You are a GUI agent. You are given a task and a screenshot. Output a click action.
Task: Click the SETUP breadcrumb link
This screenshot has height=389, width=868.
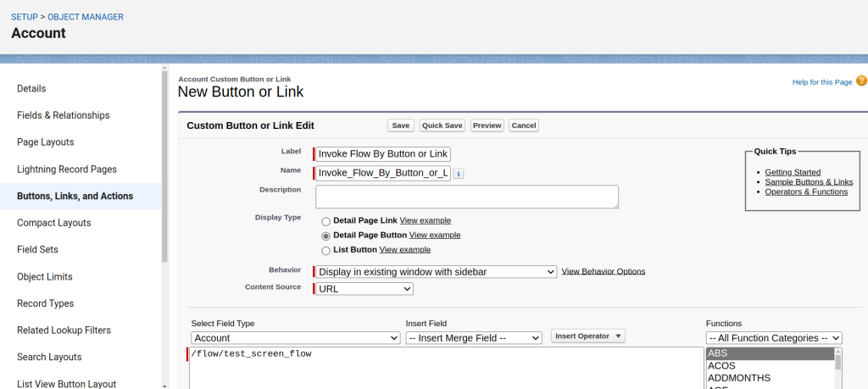pos(25,17)
